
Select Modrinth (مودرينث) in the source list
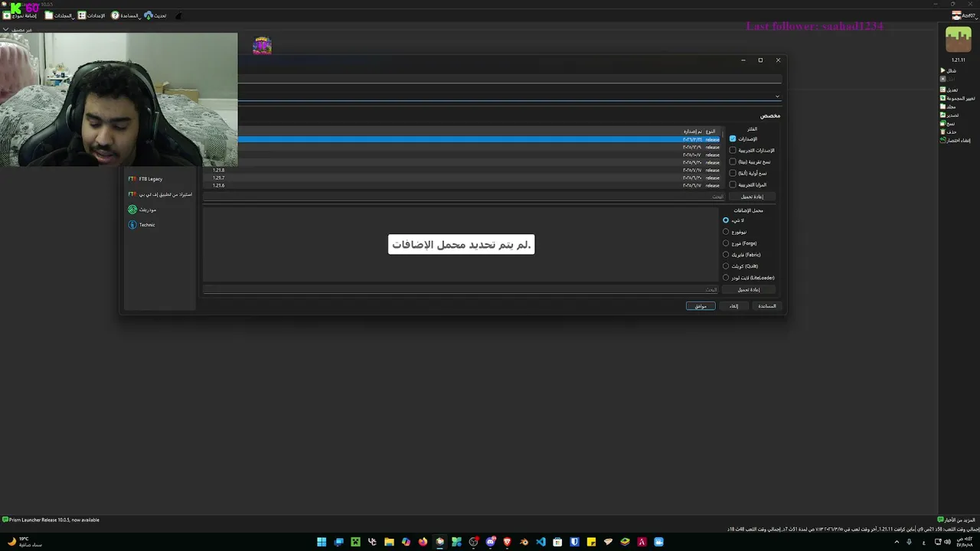point(160,210)
